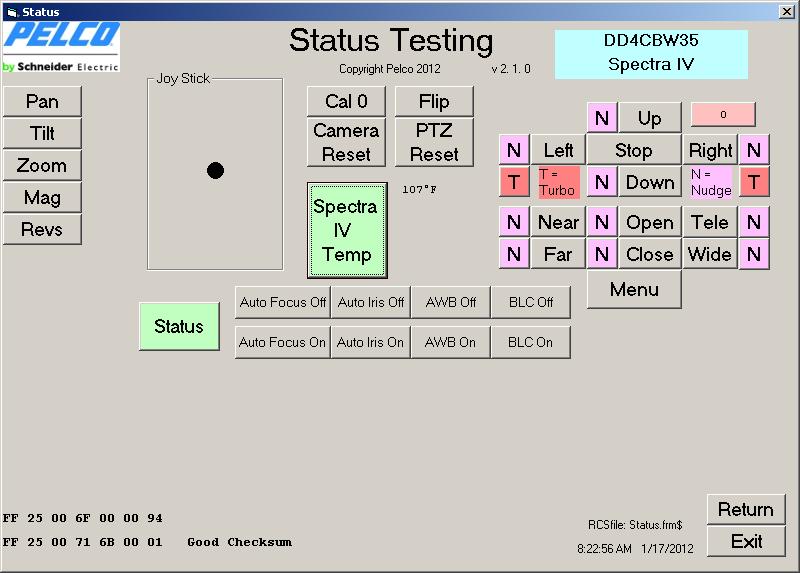Turn Auto Focus Off
This screenshot has width=800, height=573.
coord(283,302)
